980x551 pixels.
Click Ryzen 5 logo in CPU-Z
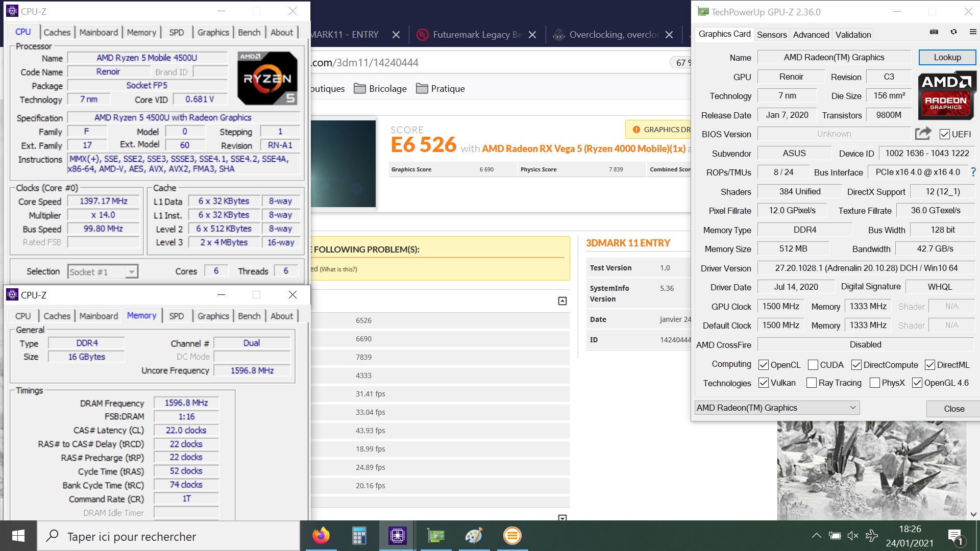pos(267,78)
